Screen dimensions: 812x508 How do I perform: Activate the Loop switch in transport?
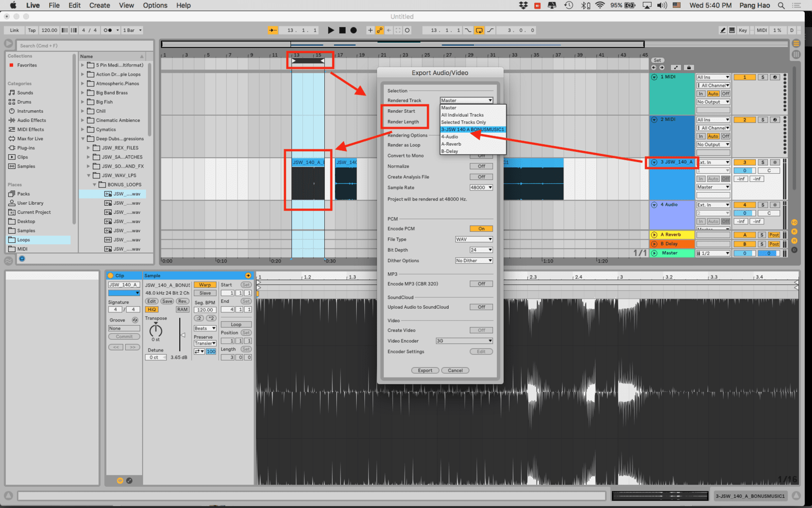(479, 30)
